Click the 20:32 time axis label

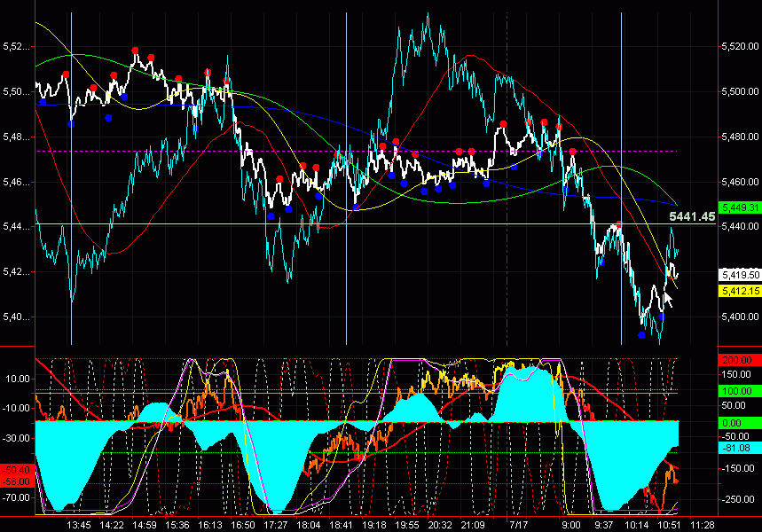click(x=440, y=525)
